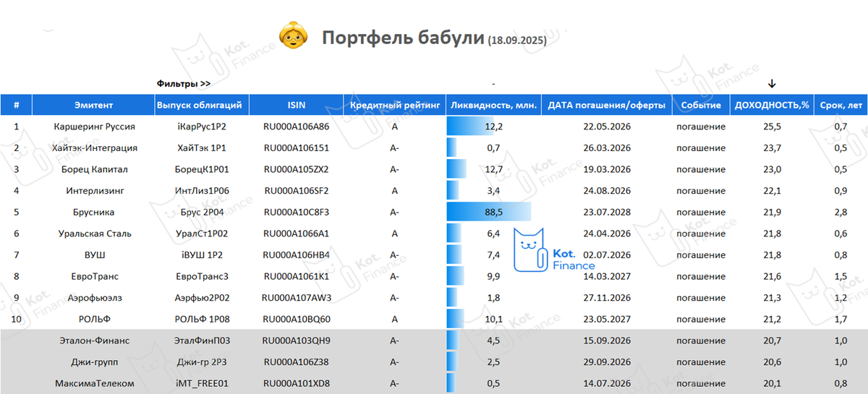Screen dimensions: 868x394
Task: Click the 2,8 term value
Action: point(841,213)
